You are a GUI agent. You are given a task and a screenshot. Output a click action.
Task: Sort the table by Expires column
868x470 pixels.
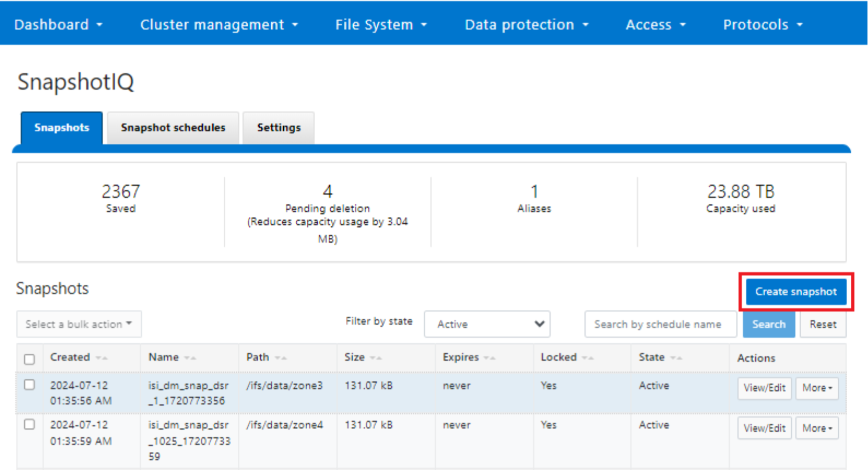tap(469, 357)
